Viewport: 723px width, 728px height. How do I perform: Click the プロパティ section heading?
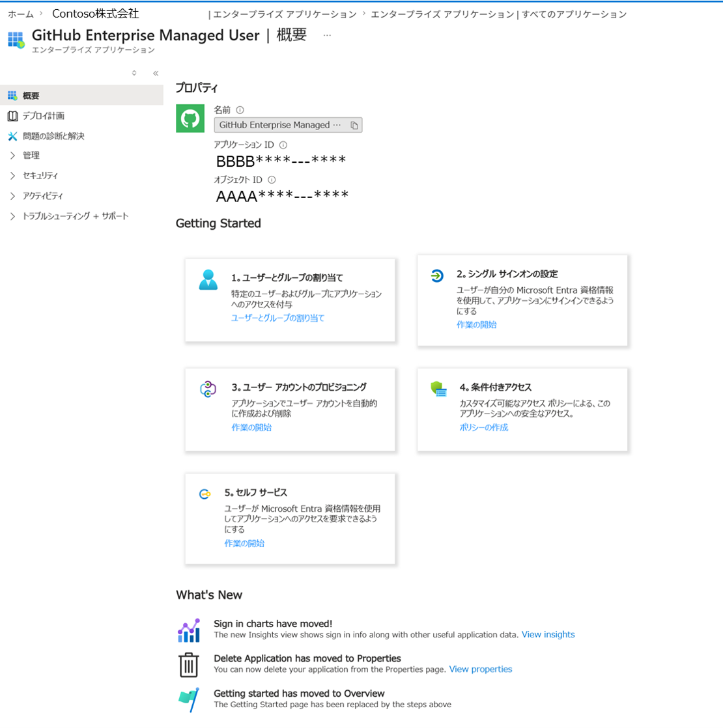tap(197, 88)
